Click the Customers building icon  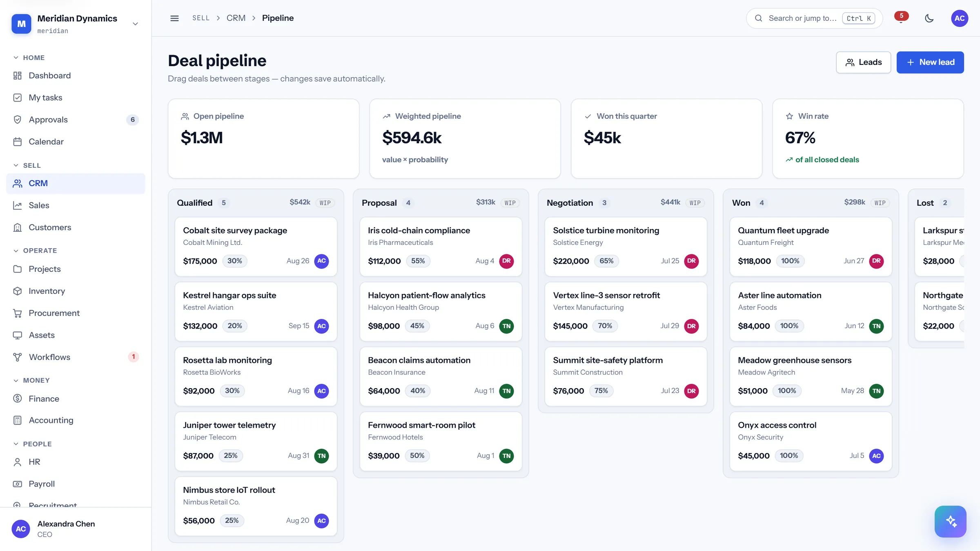click(17, 227)
